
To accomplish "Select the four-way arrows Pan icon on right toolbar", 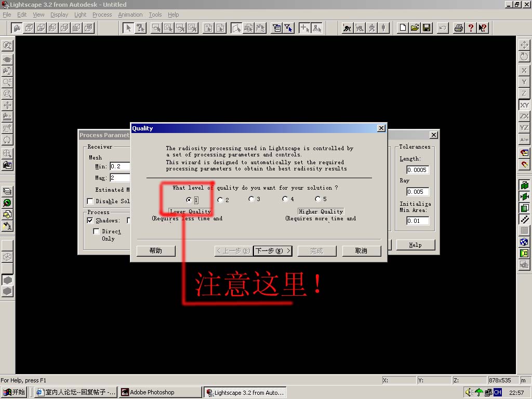I will click(x=524, y=45).
